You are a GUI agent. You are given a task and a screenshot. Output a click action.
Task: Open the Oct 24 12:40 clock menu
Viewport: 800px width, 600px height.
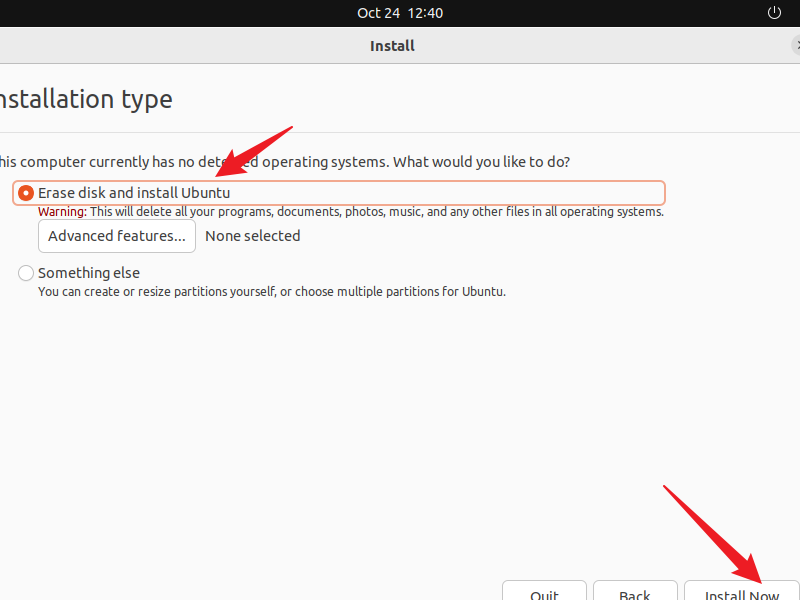coord(400,13)
